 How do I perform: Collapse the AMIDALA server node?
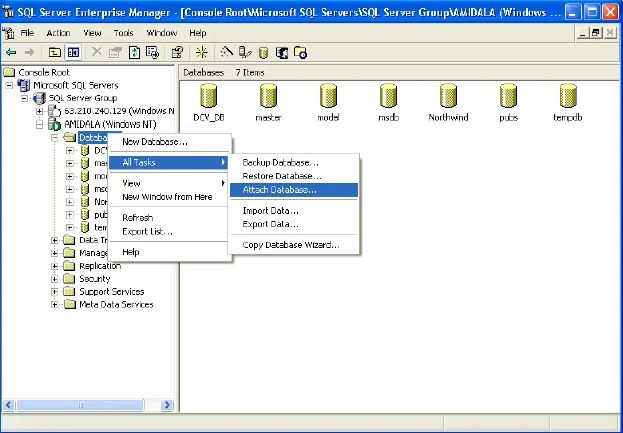[39, 124]
